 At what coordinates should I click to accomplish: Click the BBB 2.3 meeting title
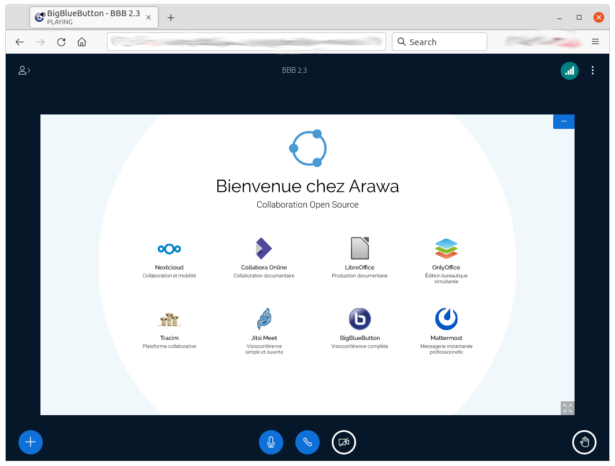pyautogui.click(x=294, y=70)
